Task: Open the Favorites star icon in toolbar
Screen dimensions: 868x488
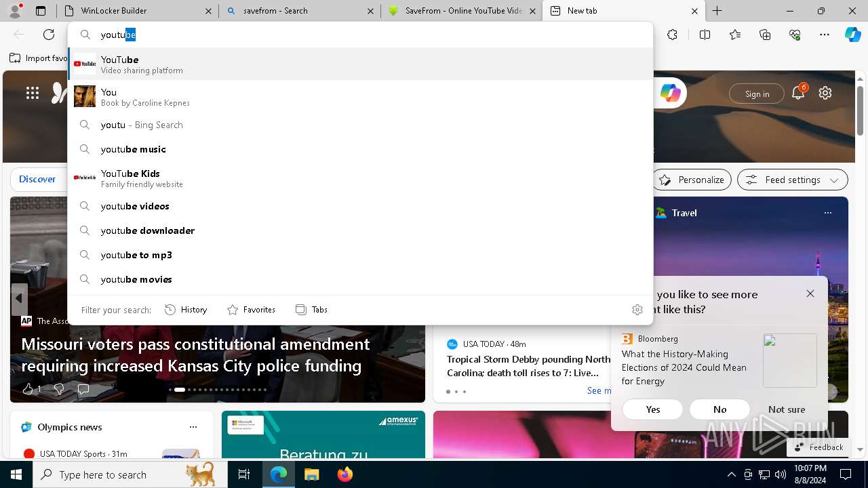Action: [735, 35]
